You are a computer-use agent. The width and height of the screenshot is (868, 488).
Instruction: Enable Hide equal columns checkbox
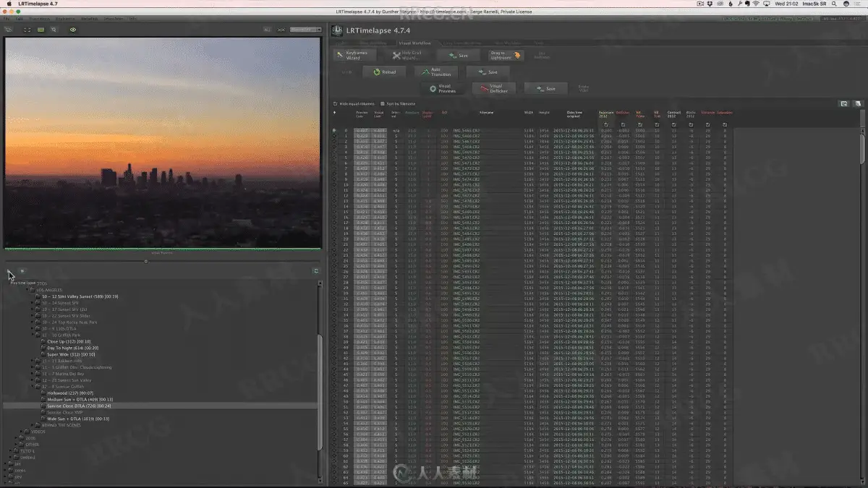tap(335, 104)
